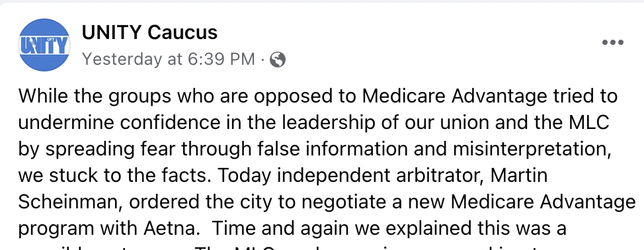Viewport: 644px width, 250px height.
Task: Click "Medicare Advantage" in the first line
Action: coord(454,96)
